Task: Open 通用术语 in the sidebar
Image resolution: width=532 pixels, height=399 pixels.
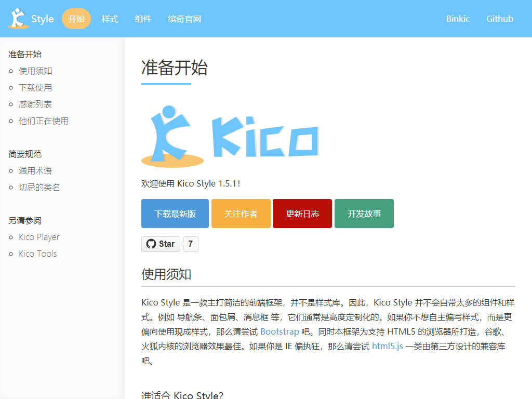Action: (x=35, y=170)
